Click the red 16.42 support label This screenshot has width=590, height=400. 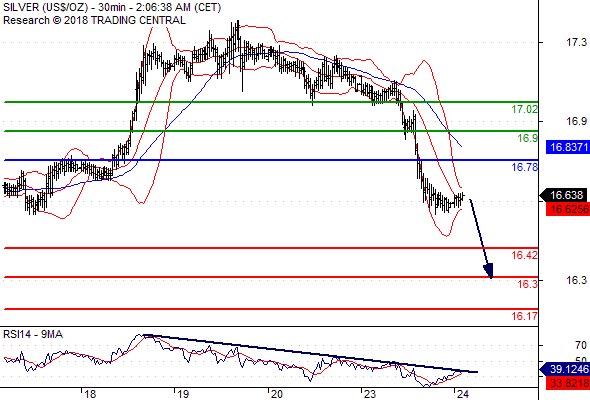[x=525, y=255]
